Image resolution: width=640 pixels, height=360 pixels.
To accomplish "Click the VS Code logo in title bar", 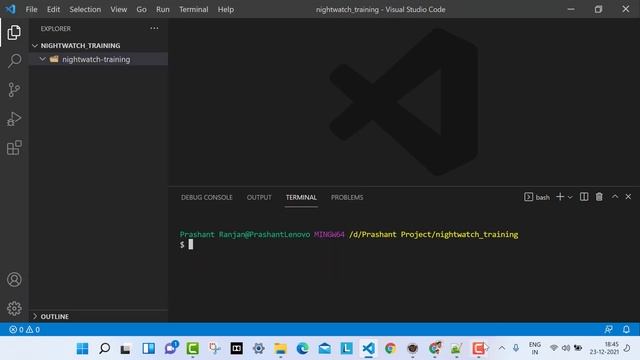I will (11, 9).
